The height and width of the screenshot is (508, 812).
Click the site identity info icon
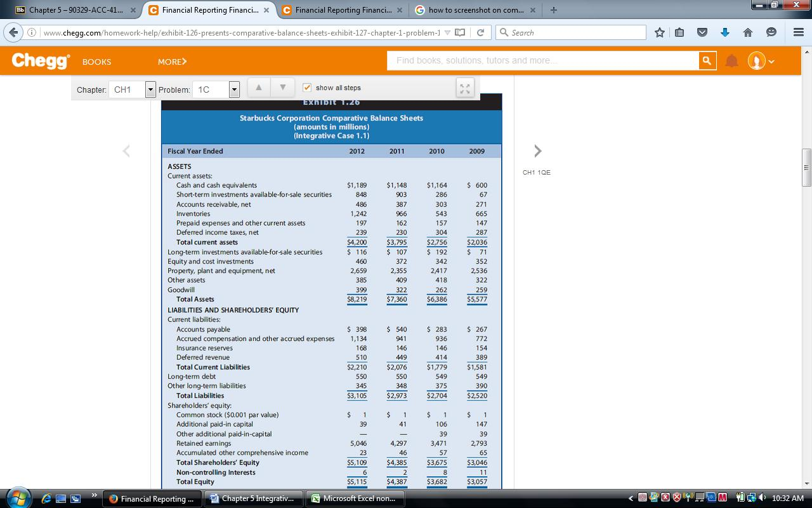pyautogui.click(x=33, y=32)
